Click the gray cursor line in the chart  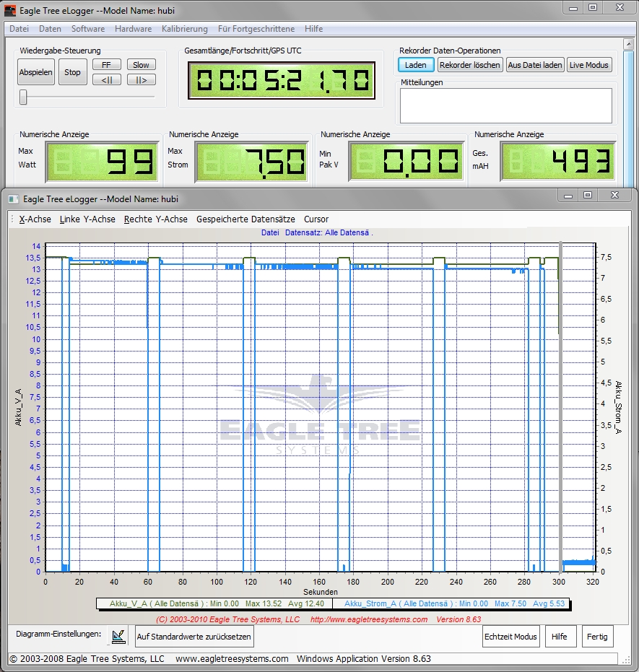[560, 407]
